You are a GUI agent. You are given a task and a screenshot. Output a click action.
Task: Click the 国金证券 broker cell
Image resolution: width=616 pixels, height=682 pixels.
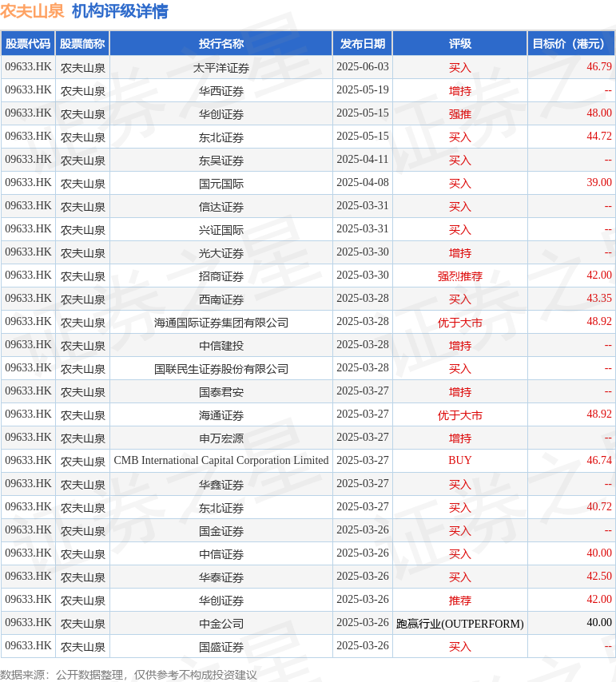coord(221,531)
